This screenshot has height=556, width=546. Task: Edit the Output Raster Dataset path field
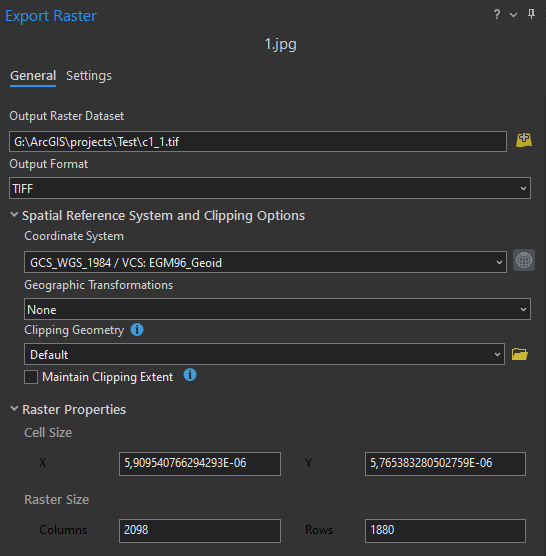coord(258,142)
